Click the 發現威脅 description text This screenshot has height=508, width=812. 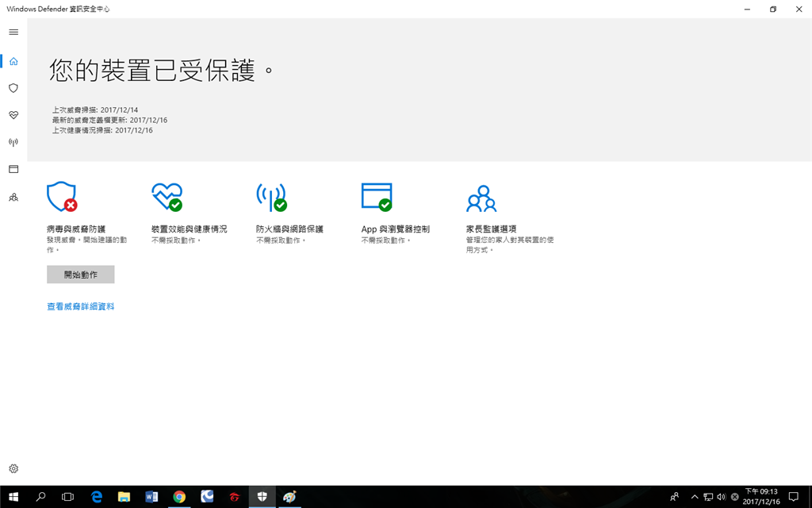(87, 244)
